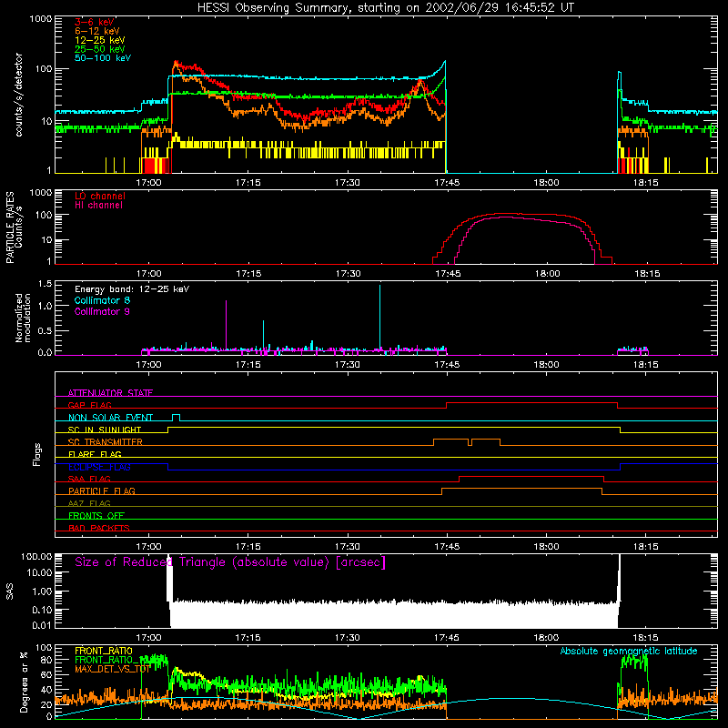Click the NON_SOLAR_EVENT flag pulse bump
Viewport: 728px width, 728px height.
pyautogui.click(x=176, y=417)
